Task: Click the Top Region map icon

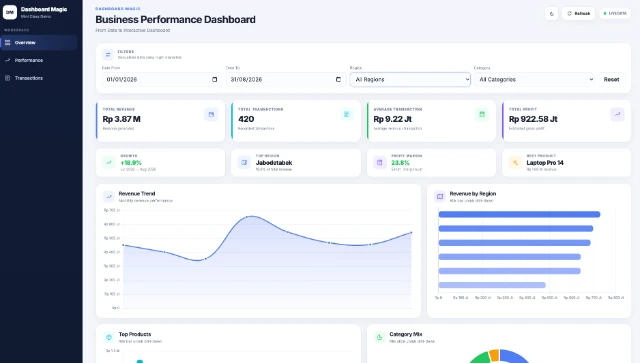Action: coord(244,163)
